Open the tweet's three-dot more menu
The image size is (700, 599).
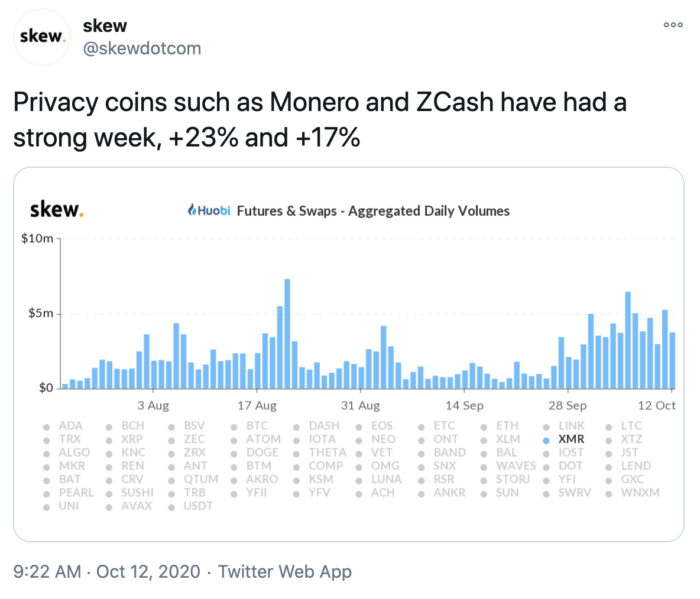[673, 25]
